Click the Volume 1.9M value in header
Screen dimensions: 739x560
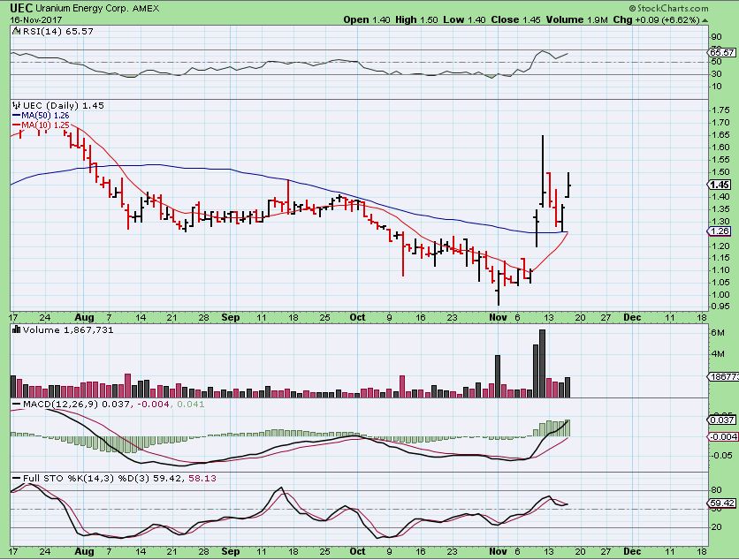[577, 19]
